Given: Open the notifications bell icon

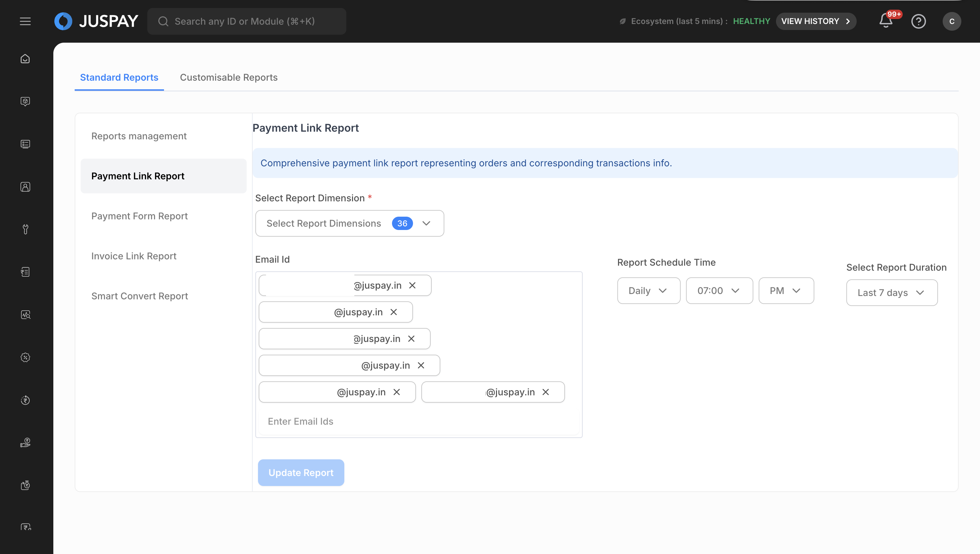Looking at the screenshot, I should coord(886,21).
